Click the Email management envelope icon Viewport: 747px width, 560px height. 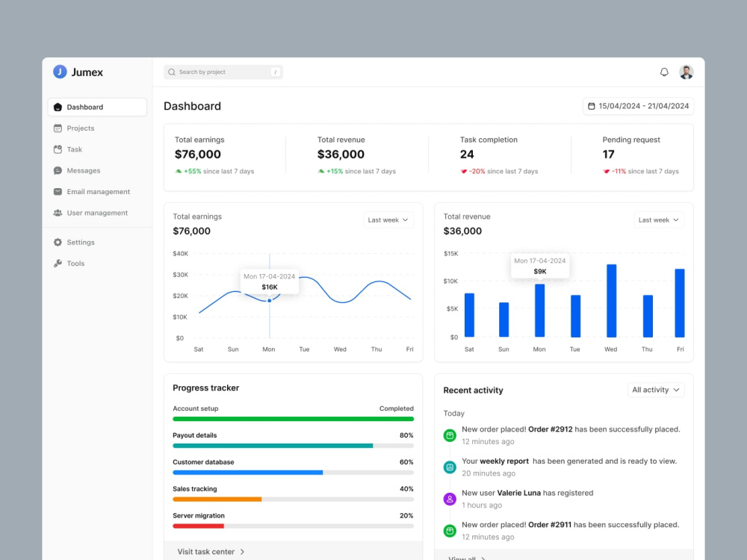click(x=58, y=191)
